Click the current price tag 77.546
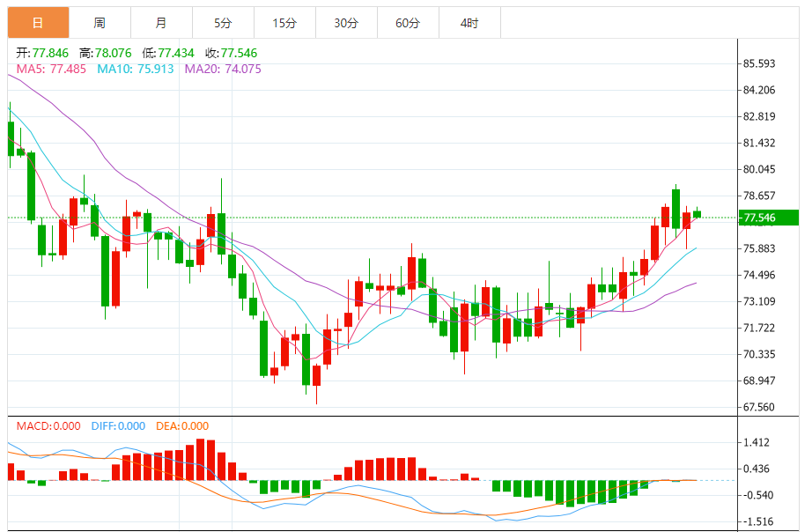Screen dimensions: 812x532 coord(768,218)
